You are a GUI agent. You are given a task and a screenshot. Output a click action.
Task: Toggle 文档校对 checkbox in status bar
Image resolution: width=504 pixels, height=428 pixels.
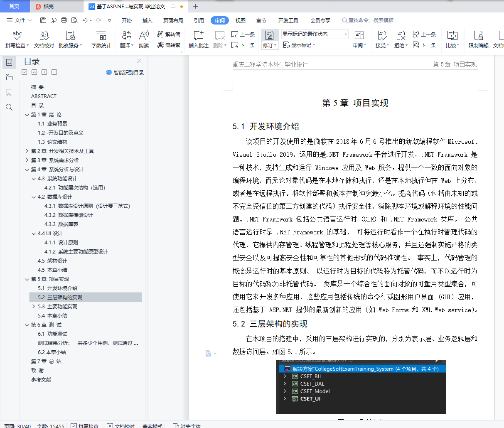pos(110,426)
